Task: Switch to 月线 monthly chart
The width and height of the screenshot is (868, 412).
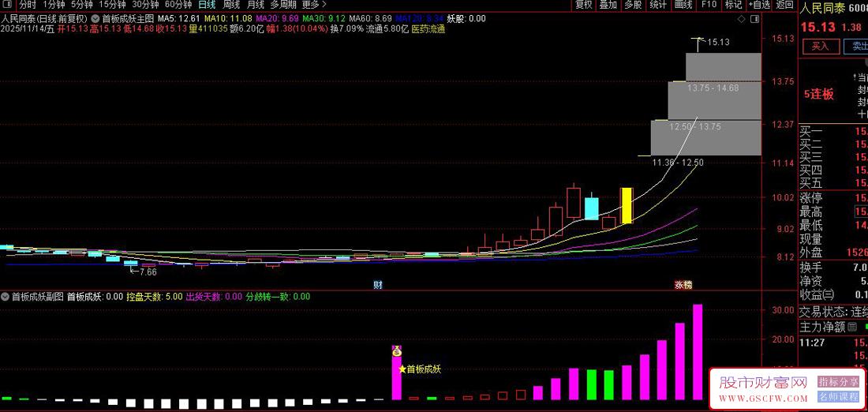Action: tap(255, 5)
